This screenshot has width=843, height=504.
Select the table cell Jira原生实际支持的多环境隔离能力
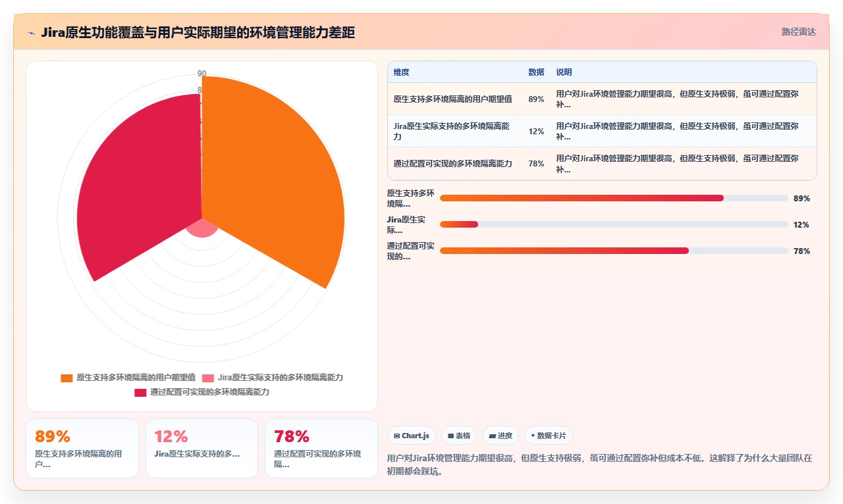pos(452,132)
